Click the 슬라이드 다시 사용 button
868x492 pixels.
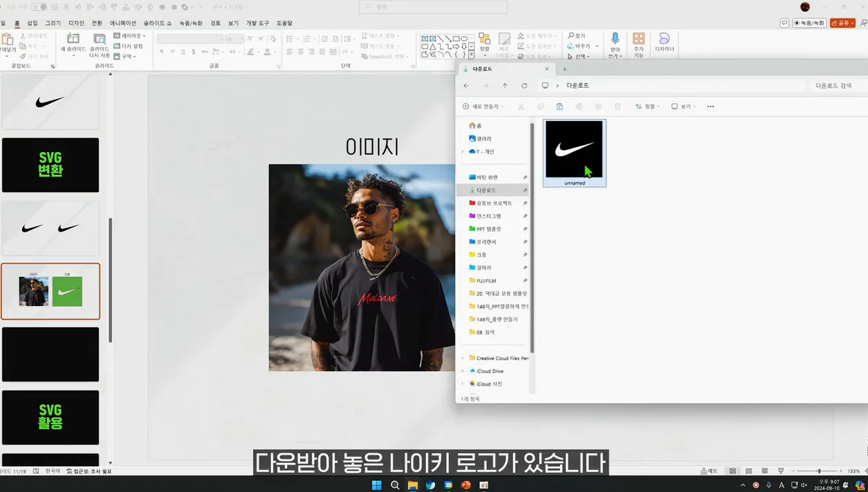(x=100, y=46)
